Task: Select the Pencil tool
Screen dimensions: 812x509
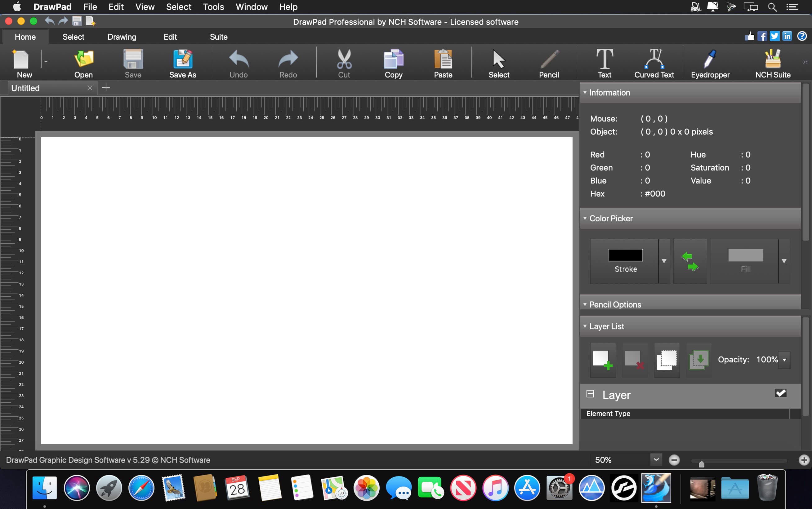Action: coord(549,63)
